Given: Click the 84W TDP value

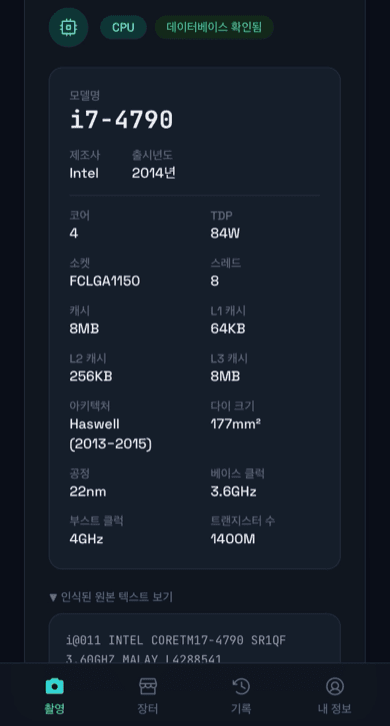Looking at the screenshot, I should click(225, 233).
